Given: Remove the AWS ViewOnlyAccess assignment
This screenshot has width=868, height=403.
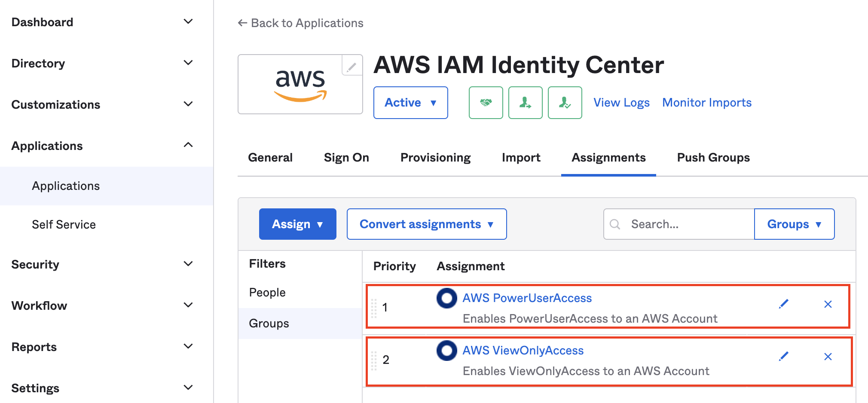Looking at the screenshot, I should pos(828,357).
